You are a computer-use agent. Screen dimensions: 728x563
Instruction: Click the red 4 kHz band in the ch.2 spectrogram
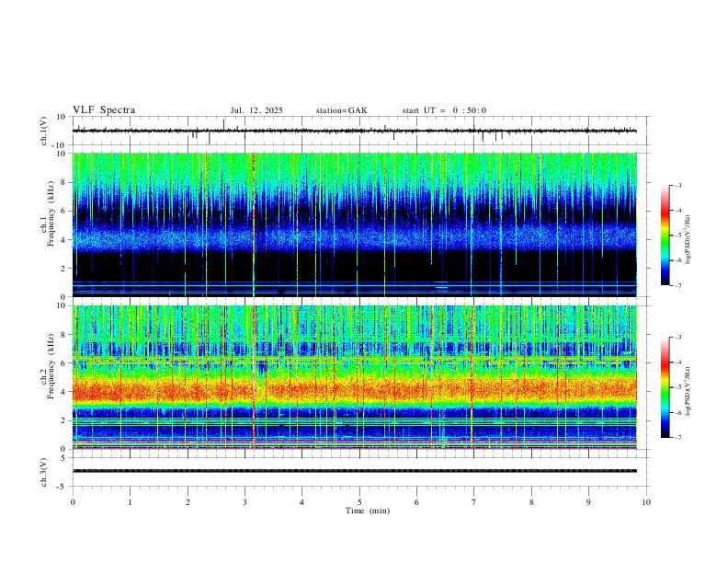click(x=355, y=389)
